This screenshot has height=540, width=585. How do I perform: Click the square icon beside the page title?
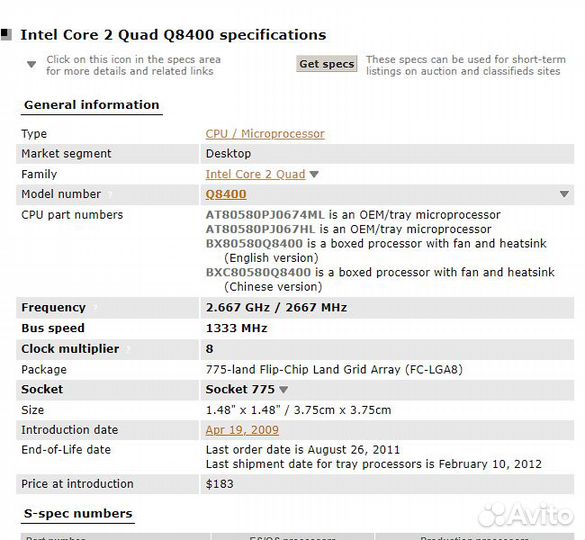click(6, 35)
